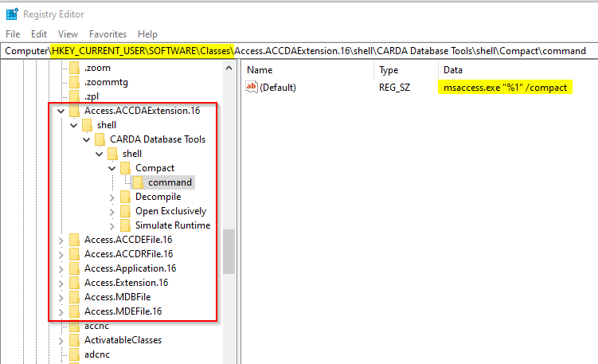Screen dimensions: 598x364
Task: Expand the Access.Application.16 key
Action: point(61,269)
